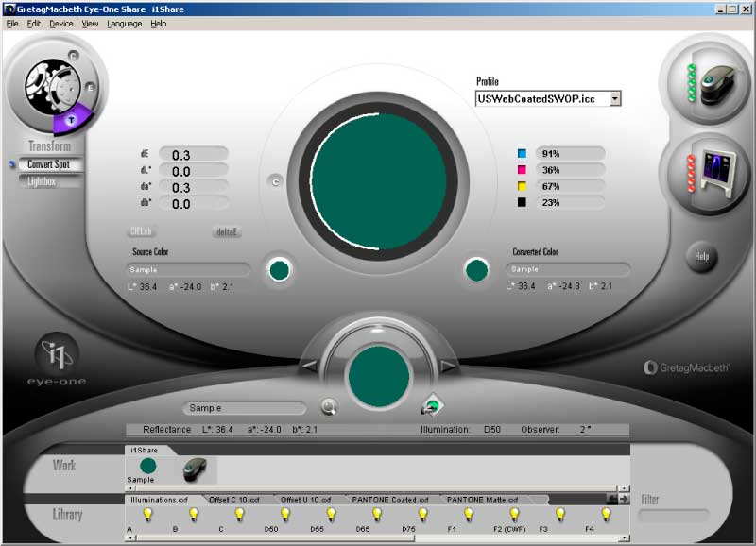Open the Language menu

click(125, 24)
